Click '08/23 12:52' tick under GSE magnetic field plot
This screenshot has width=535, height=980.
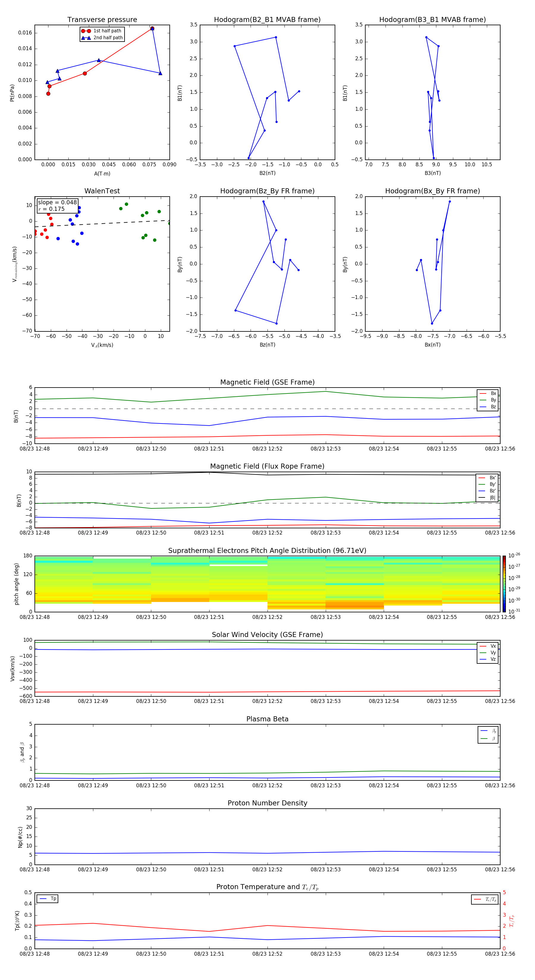click(x=267, y=449)
